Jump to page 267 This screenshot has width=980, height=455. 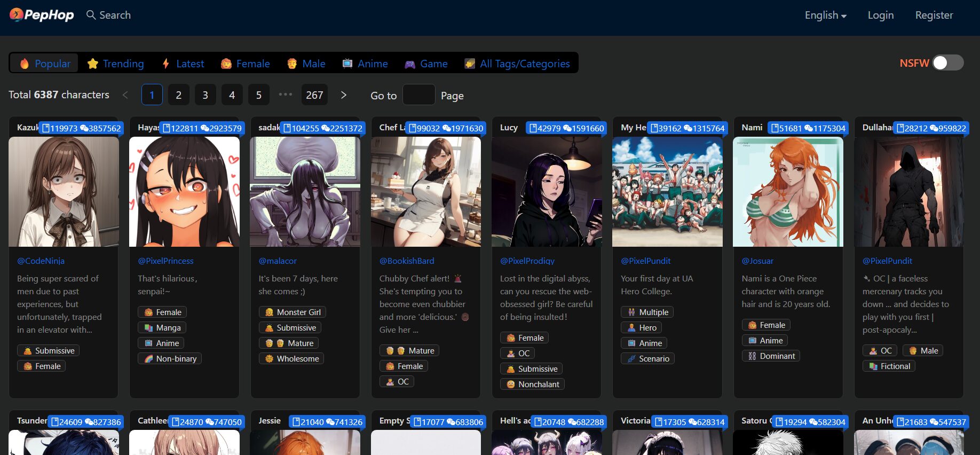click(314, 95)
